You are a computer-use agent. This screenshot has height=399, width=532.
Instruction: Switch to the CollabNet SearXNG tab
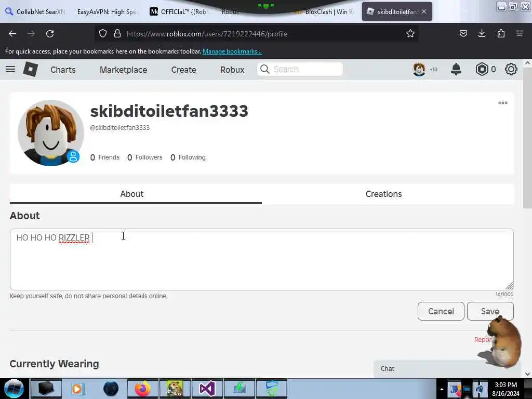coord(36,12)
